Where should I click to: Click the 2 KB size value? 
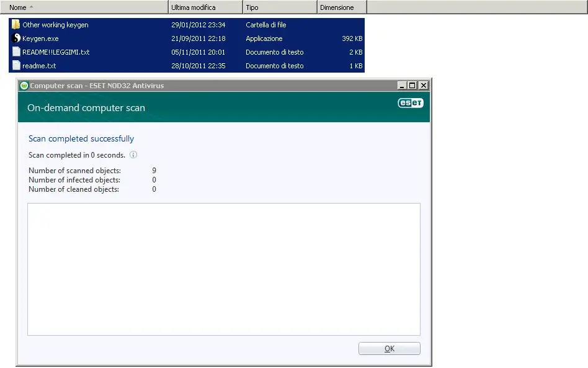356,52
